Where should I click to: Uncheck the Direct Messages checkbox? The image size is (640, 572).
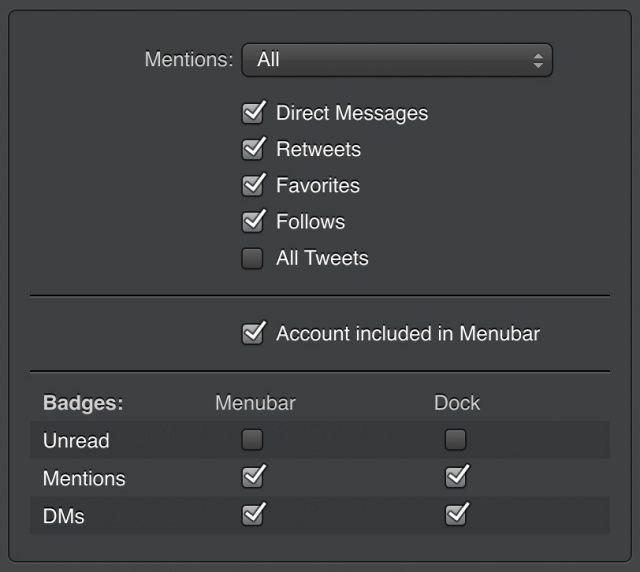(253, 113)
